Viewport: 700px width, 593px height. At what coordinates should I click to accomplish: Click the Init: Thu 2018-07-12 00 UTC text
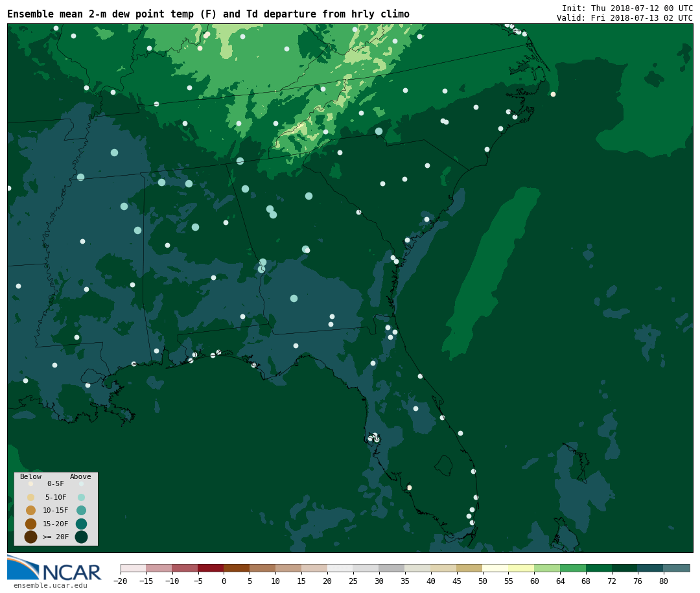point(627,8)
